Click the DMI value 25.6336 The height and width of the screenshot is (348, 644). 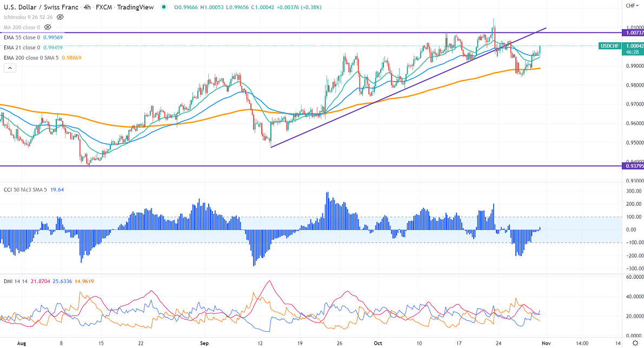62,281
